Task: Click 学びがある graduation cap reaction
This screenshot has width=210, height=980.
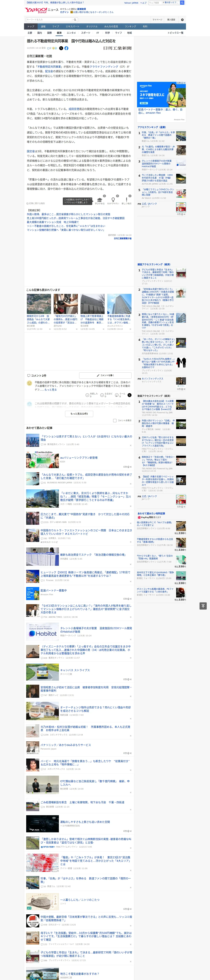Action: (x=99, y=200)
